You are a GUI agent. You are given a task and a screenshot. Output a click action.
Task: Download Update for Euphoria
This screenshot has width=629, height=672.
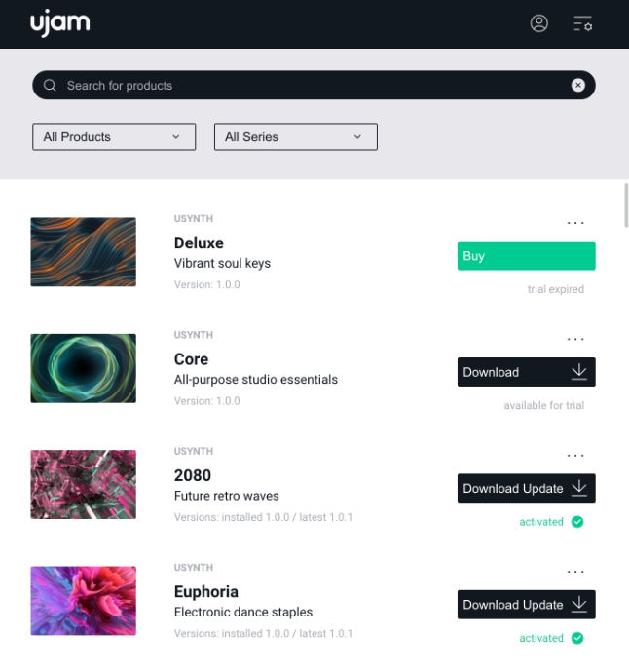tap(526, 604)
